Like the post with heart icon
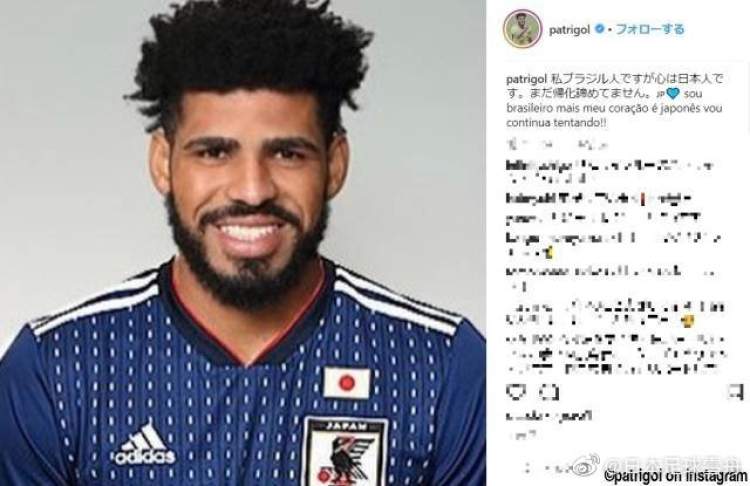Image resolution: width=750 pixels, height=486 pixels. [516, 393]
